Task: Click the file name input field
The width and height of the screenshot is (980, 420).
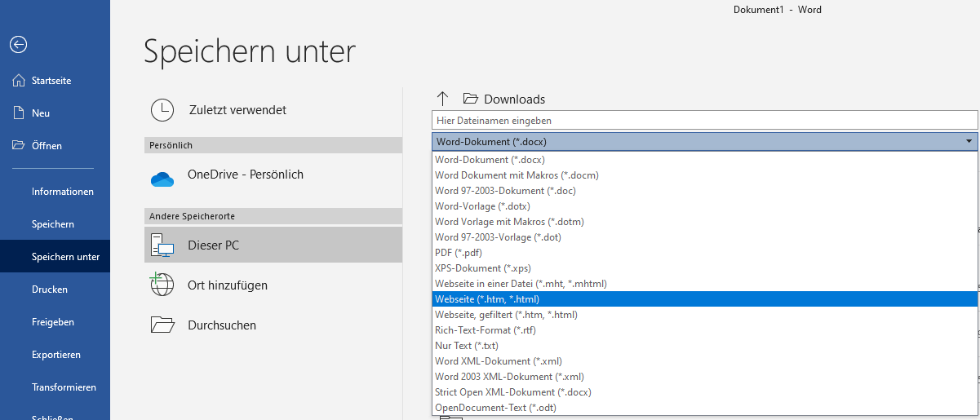Action: [x=703, y=120]
